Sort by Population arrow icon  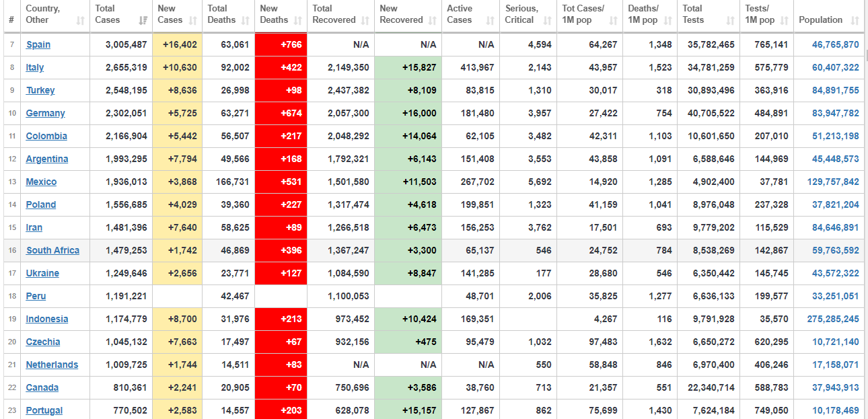pos(855,21)
